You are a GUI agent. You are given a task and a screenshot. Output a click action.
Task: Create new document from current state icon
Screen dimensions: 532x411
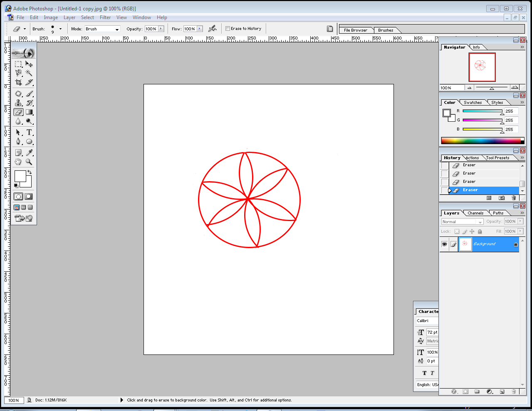click(x=489, y=198)
